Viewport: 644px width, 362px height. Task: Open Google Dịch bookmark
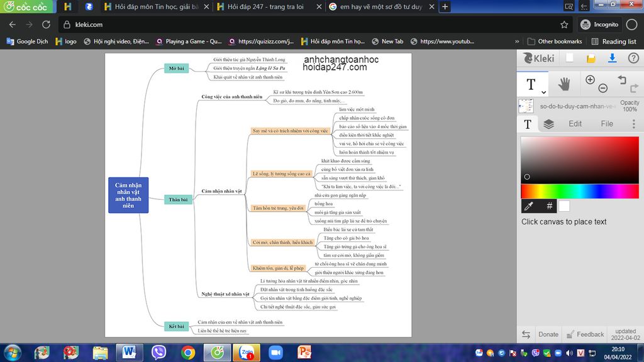[27, 41]
